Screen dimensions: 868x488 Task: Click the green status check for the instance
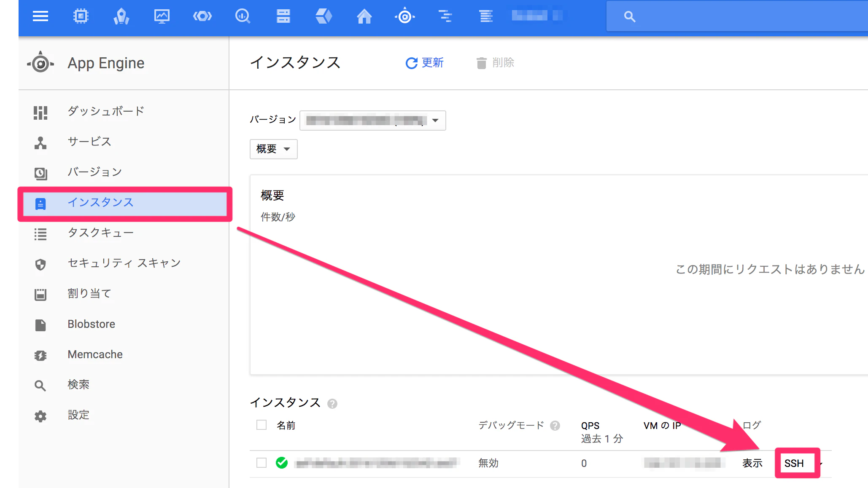coord(282,462)
